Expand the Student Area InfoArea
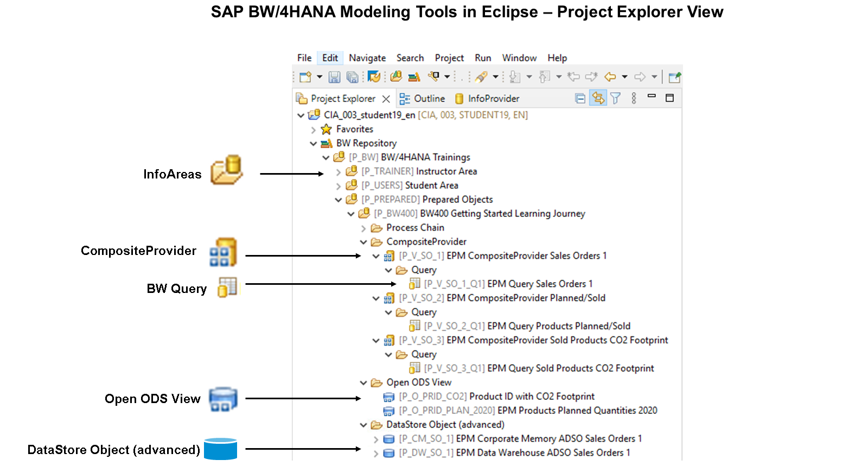This screenshot has width=868, height=466. [x=338, y=186]
